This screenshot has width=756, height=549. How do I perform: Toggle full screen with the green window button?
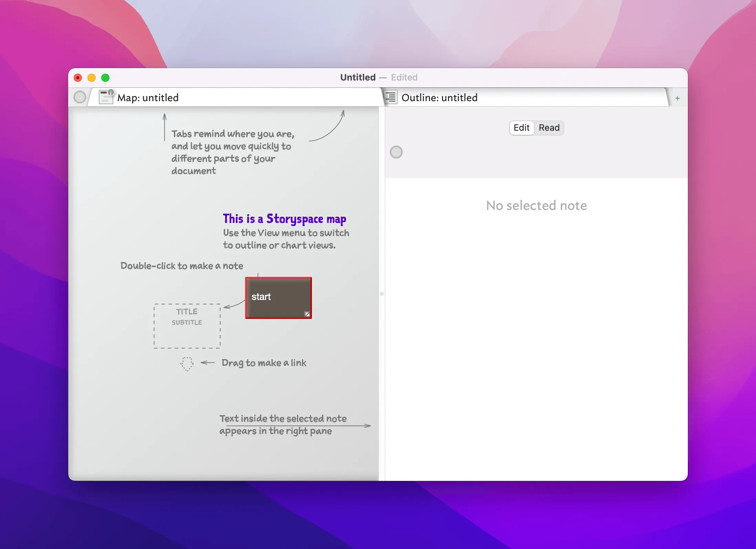point(105,78)
